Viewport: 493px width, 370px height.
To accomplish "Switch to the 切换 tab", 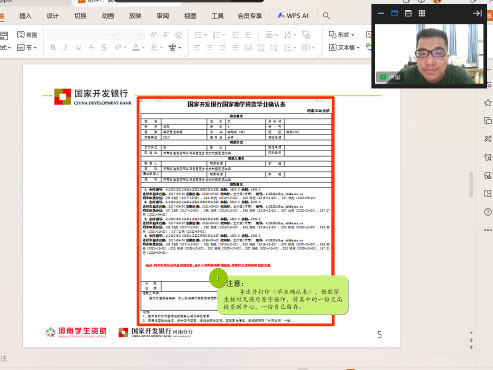I will coord(80,16).
